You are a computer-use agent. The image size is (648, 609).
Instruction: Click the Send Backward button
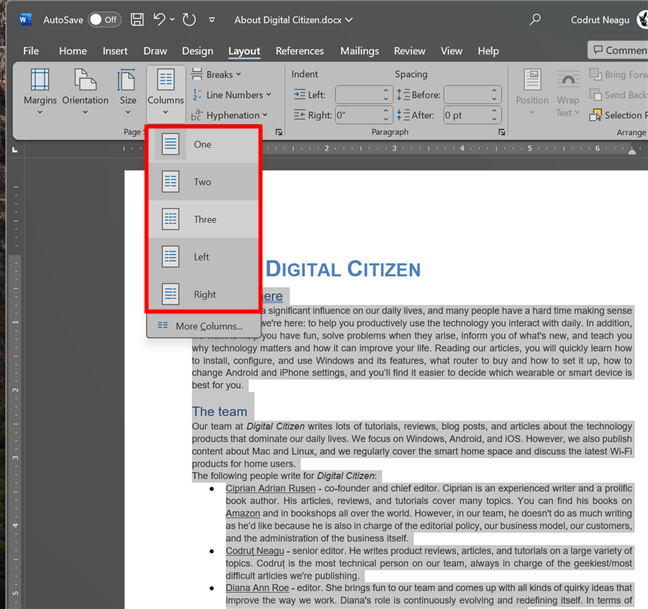pos(618,95)
